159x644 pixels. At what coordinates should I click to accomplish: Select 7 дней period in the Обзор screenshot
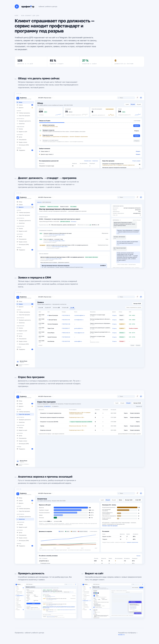[127, 104]
